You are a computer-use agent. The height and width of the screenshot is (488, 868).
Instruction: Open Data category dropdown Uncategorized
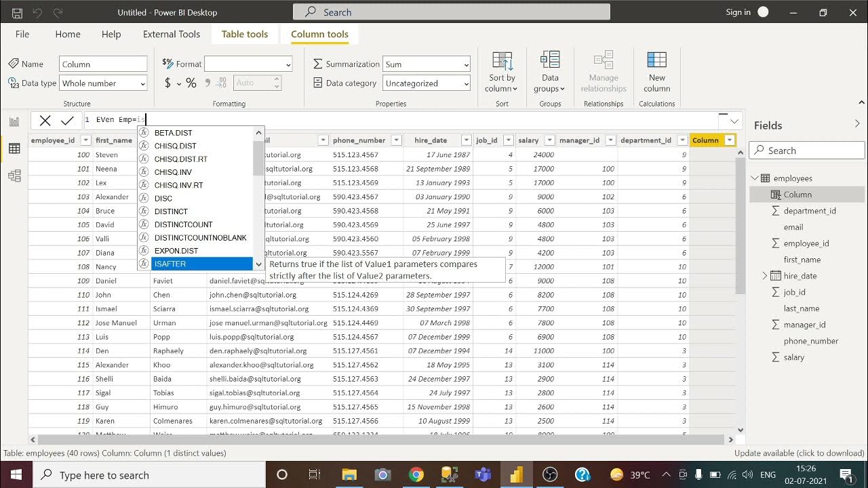point(427,83)
